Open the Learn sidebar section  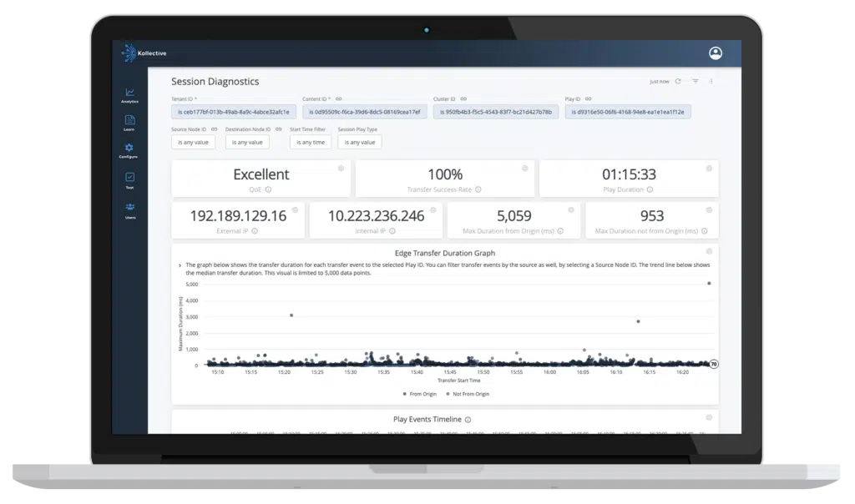pyautogui.click(x=129, y=123)
